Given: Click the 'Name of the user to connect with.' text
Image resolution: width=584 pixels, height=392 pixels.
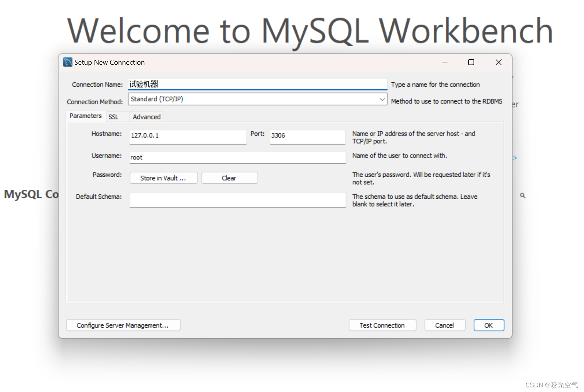Looking at the screenshot, I should (399, 156).
